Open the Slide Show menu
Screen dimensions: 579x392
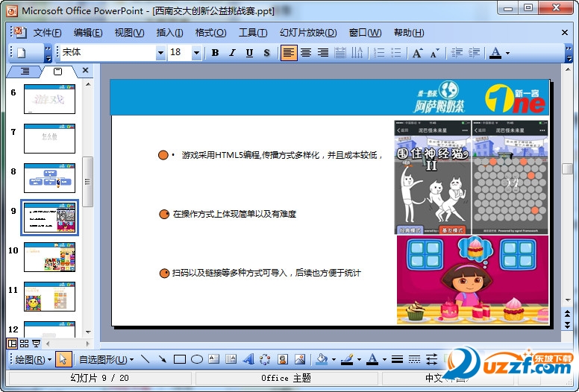pyautogui.click(x=307, y=33)
